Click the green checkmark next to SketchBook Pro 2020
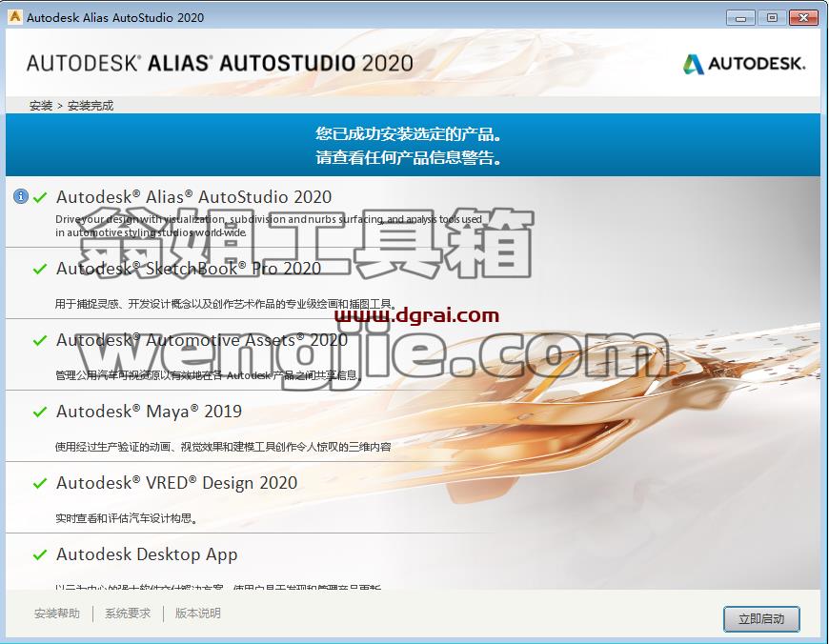Screen dimensions: 829x644 coord(40,269)
